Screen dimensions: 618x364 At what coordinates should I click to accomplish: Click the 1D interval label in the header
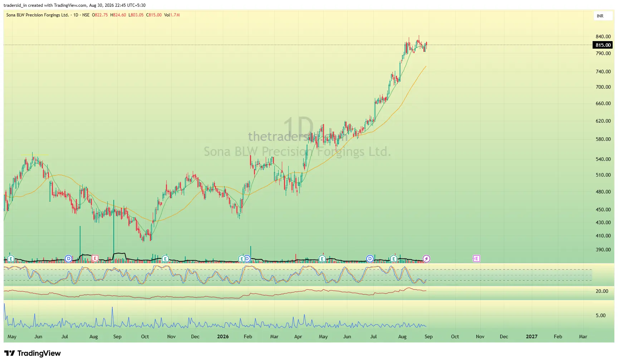[76, 15]
